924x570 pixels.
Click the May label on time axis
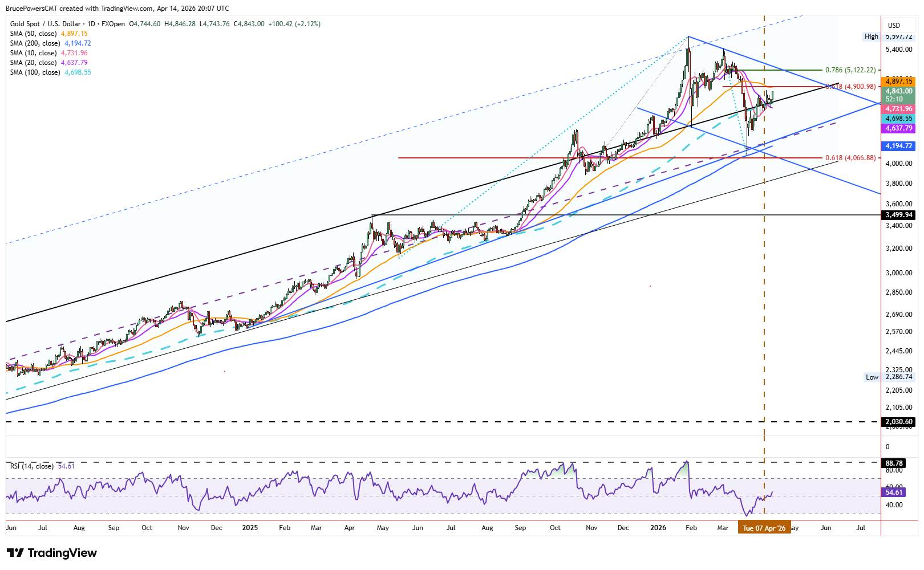(383, 528)
